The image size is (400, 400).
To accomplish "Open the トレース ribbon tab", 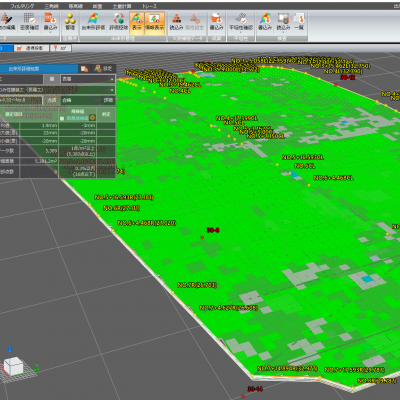I will click(149, 6).
